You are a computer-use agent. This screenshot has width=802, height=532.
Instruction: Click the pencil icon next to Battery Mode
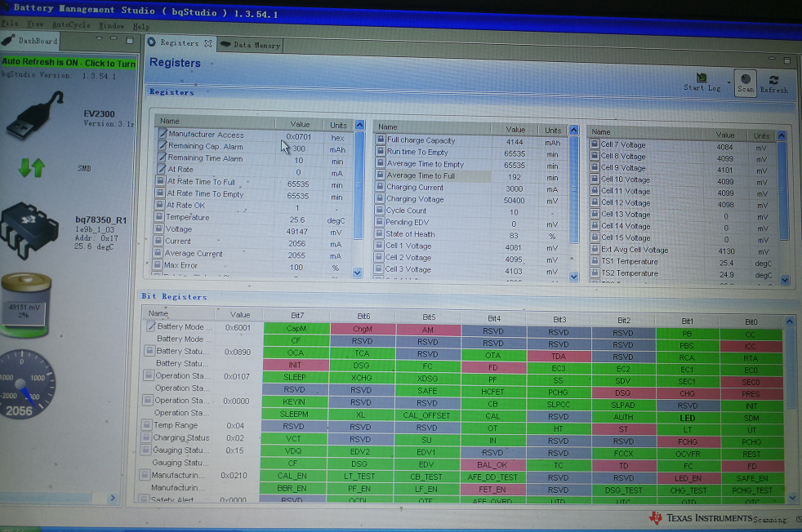click(x=151, y=326)
